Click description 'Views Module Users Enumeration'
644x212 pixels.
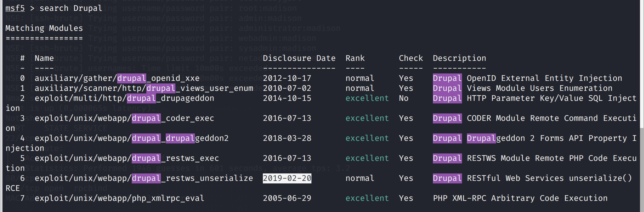click(x=540, y=88)
